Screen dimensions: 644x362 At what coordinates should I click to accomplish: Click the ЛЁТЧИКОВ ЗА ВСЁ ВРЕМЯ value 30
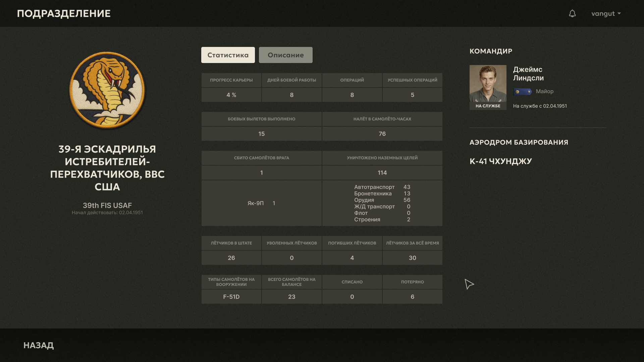coord(413,258)
